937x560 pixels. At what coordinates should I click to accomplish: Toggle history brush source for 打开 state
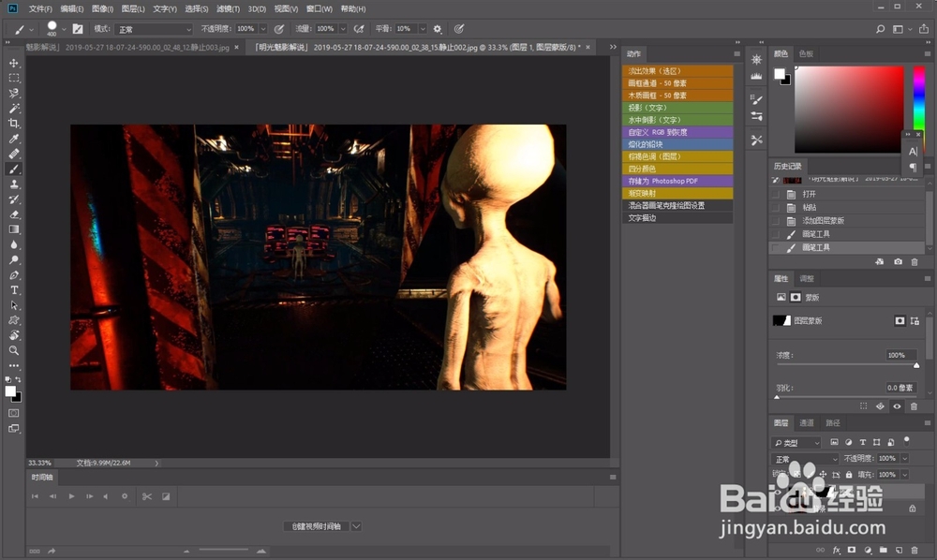pos(776,195)
